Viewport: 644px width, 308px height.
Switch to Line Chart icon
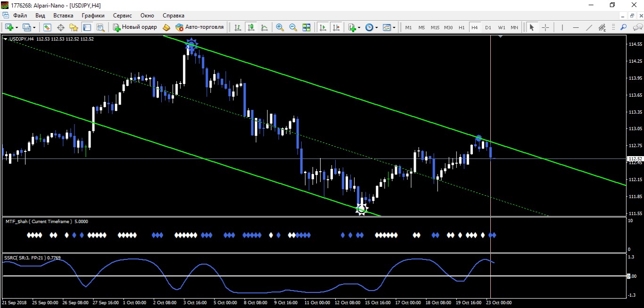264,27
